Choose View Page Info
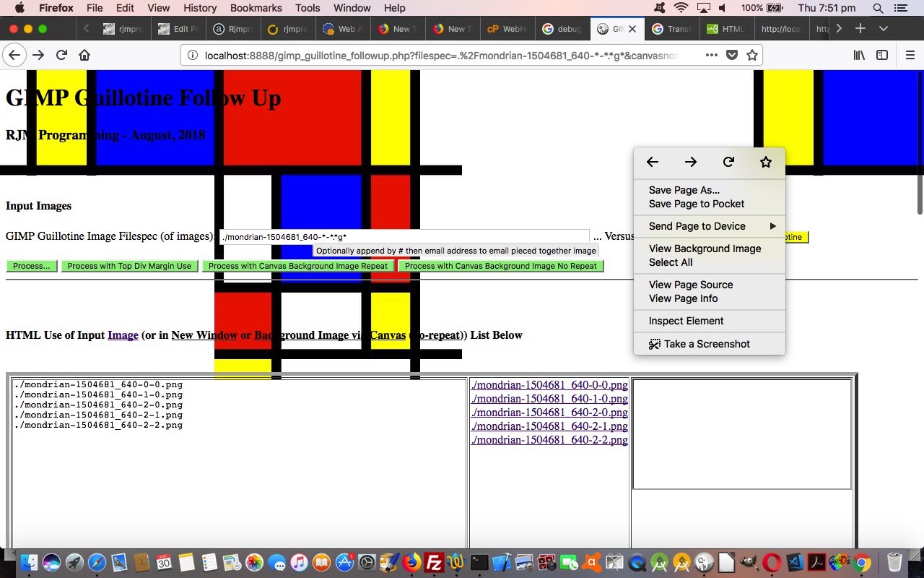 coord(709,298)
